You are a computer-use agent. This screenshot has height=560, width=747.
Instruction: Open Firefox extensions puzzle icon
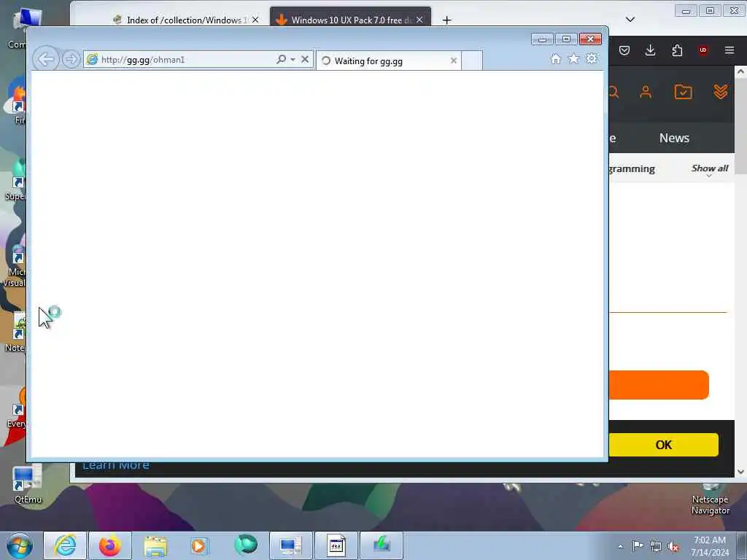click(x=677, y=50)
